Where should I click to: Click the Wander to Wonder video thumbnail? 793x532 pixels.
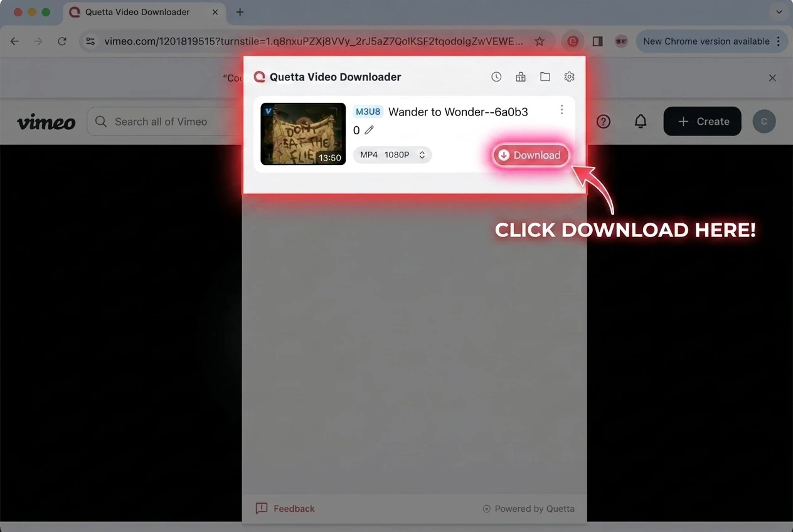click(303, 134)
